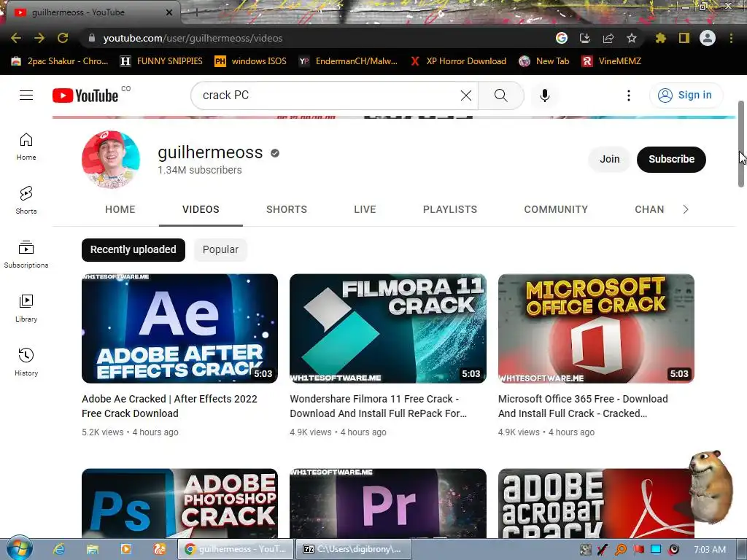Viewport: 747px width, 560px height.
Task: Select the Recently uploaded filter chip
Action: (133, 249)
